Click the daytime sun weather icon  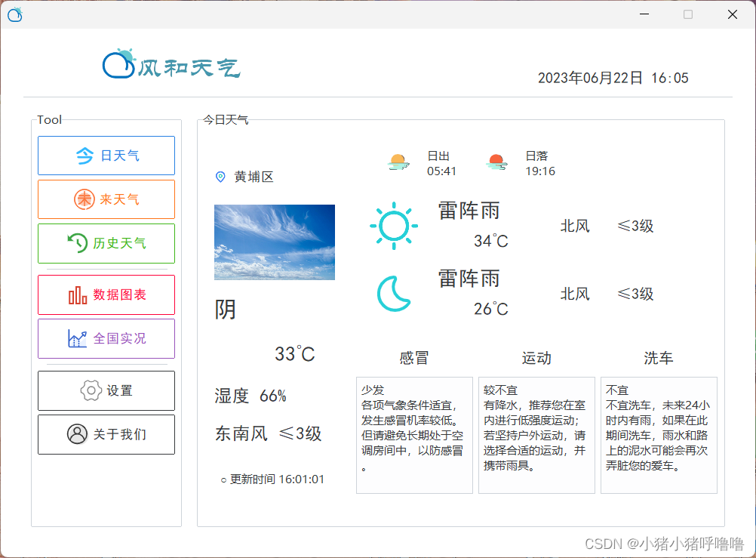tap(394, 226)
